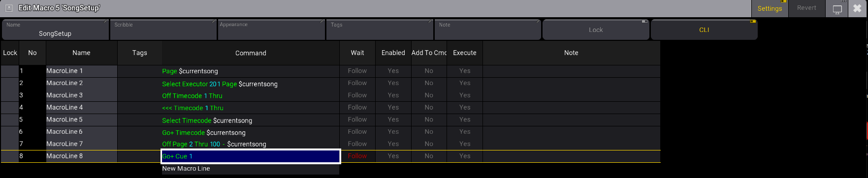Screen dimensions: 868x178
Task: Click the macro editor icon in title bar
Action: click(x=9, y=8)
